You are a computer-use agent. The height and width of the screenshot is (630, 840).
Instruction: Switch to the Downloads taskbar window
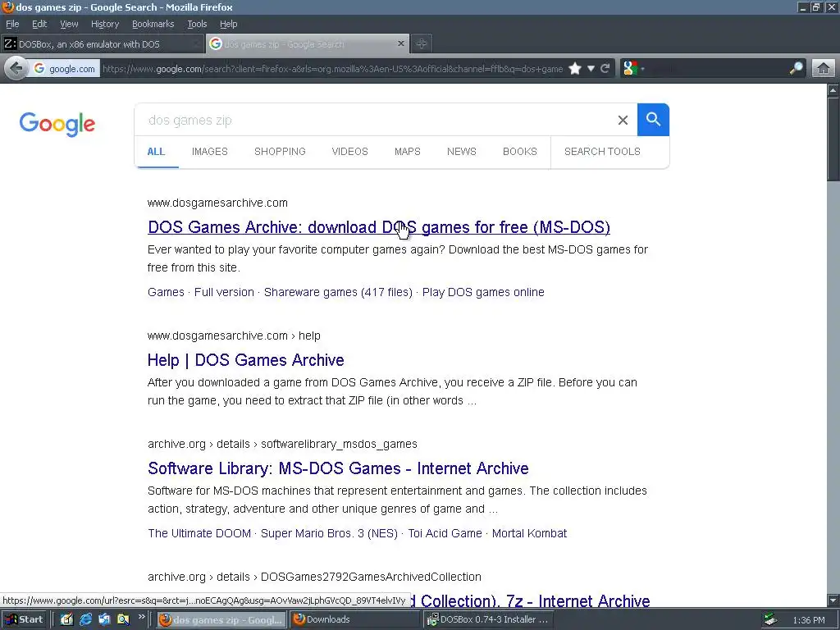tap(356, 620)
